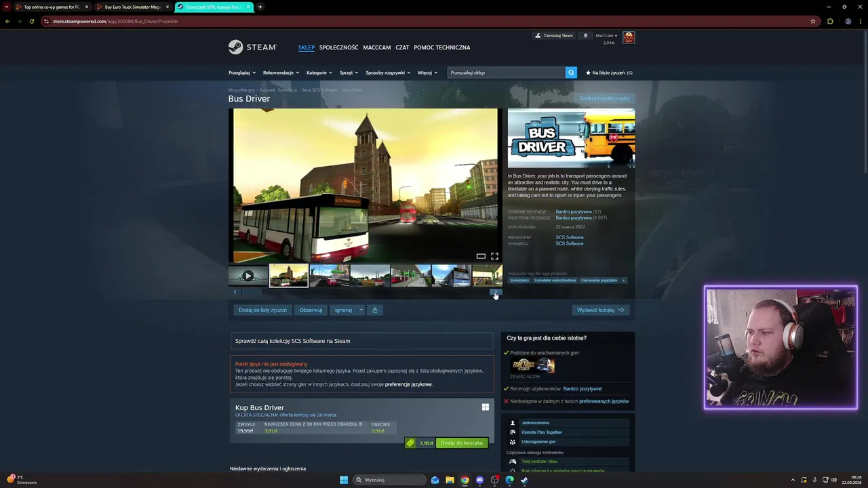Open the CZAT menu item

coord(402,47)
